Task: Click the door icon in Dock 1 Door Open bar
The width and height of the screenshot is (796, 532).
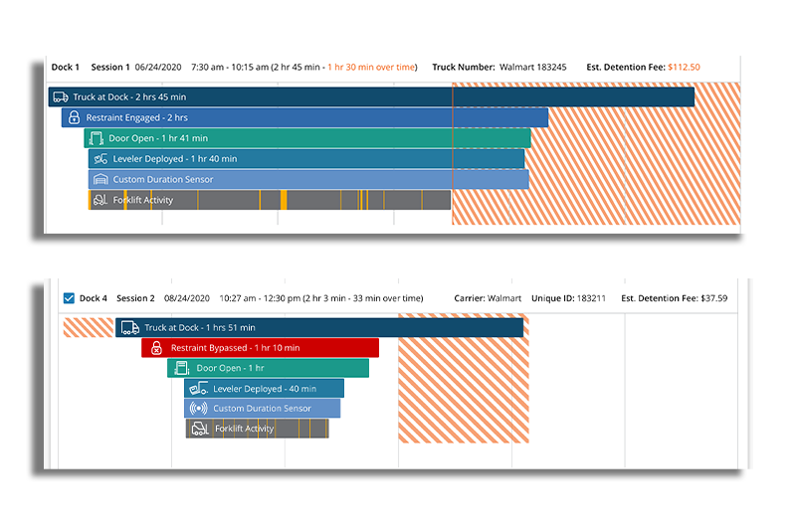Action: point(97,138)
